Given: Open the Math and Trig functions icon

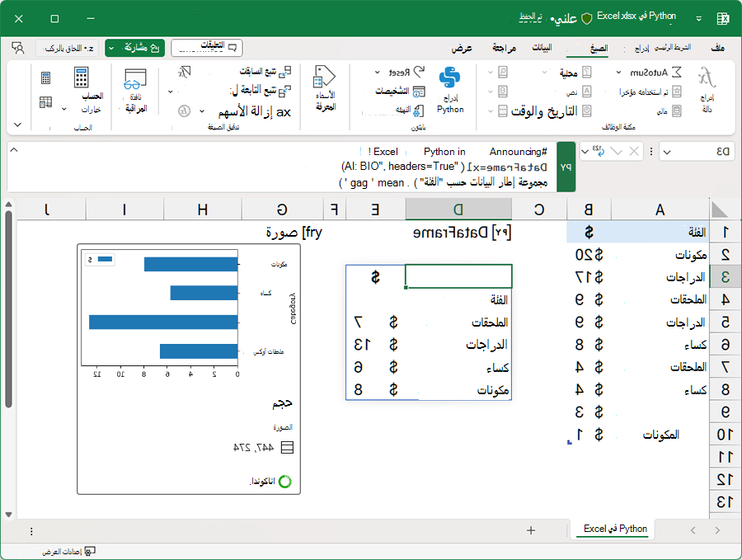Looking at the screenshot, I should pyautogui.click(x=503, y=92).
